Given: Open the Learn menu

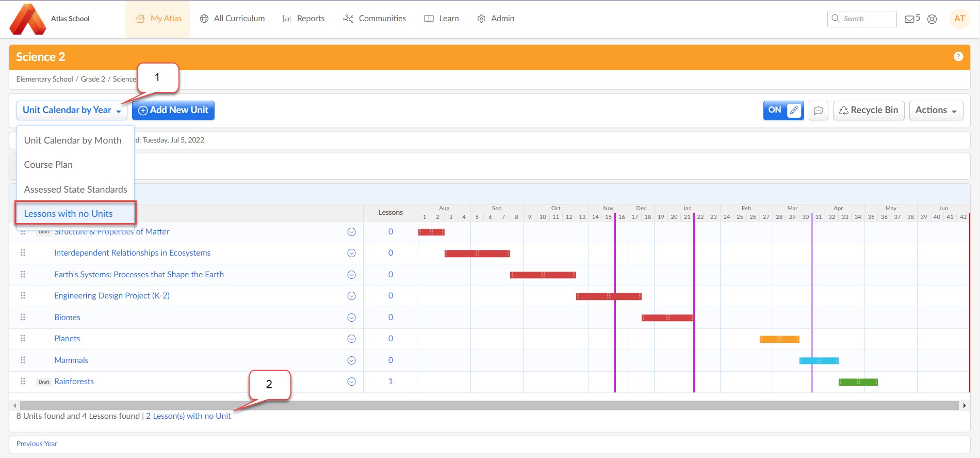Looking at the screenshot, I should [x=442, y=19].
